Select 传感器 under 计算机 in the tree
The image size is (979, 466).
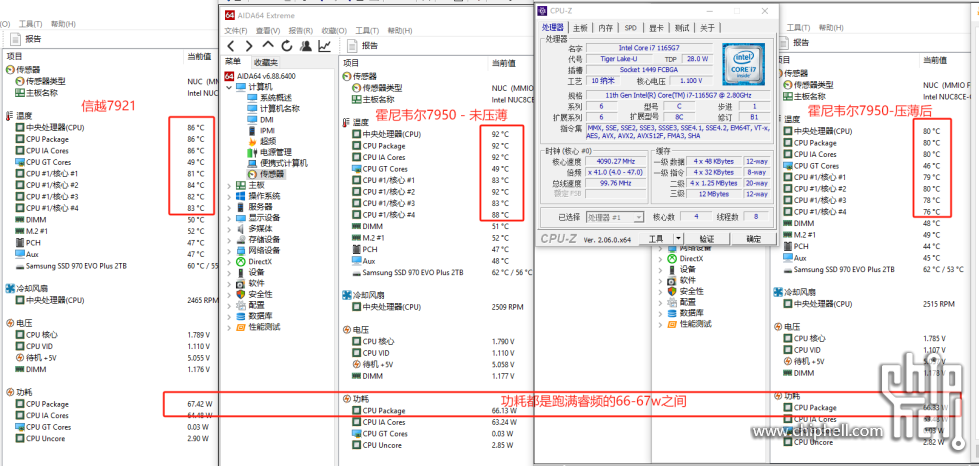(272, 174)
